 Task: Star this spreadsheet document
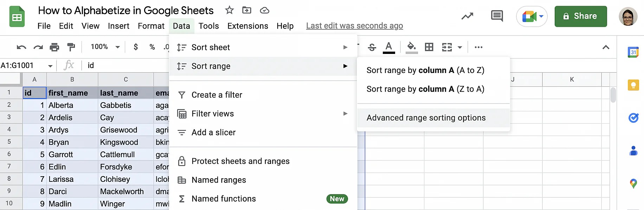tap(229, 10)
